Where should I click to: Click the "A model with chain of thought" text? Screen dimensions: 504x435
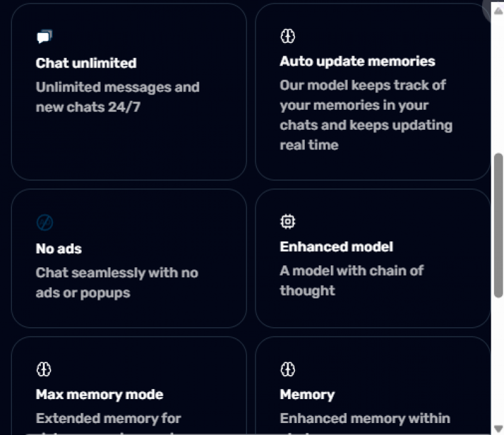pyautogui.click(x=351, y=280)
